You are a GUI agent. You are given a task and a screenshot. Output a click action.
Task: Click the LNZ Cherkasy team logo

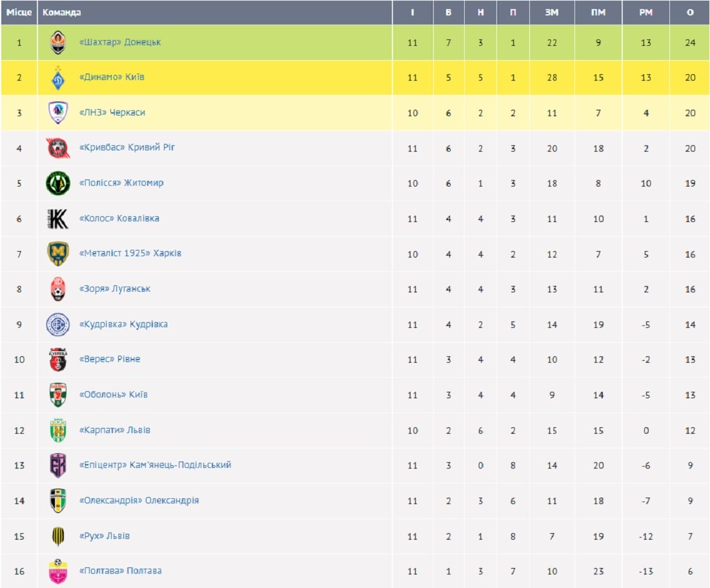tap(58, 113)
